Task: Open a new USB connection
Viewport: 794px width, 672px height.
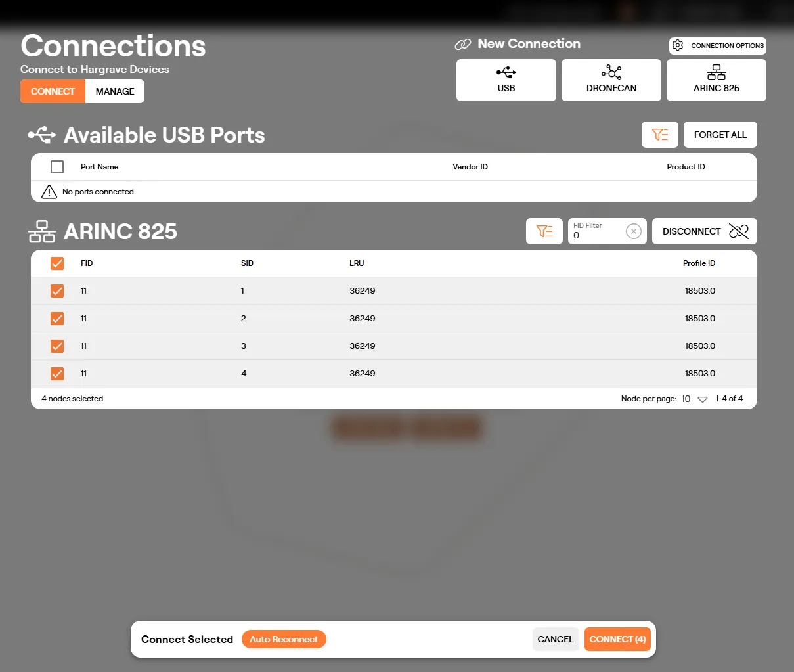Action: [506, 80]
